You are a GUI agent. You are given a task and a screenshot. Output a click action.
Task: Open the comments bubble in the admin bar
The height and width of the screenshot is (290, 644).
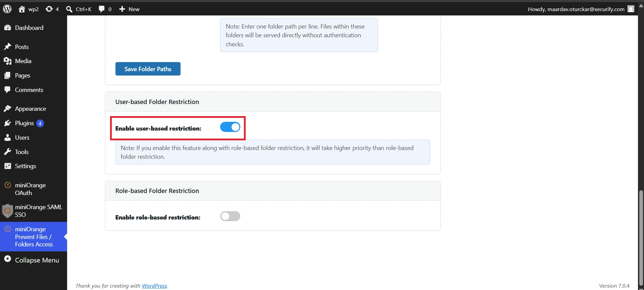tap(101, 9)
